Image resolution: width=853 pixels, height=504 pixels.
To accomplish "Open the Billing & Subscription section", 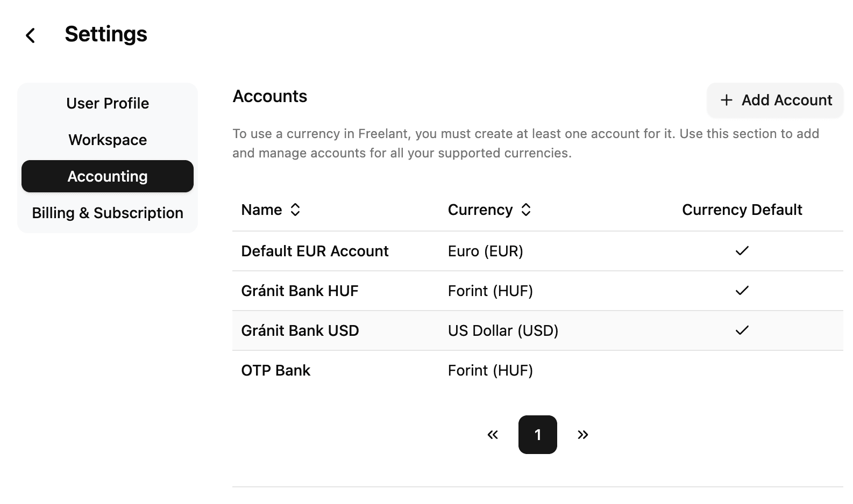I will (x=107, y=213).
